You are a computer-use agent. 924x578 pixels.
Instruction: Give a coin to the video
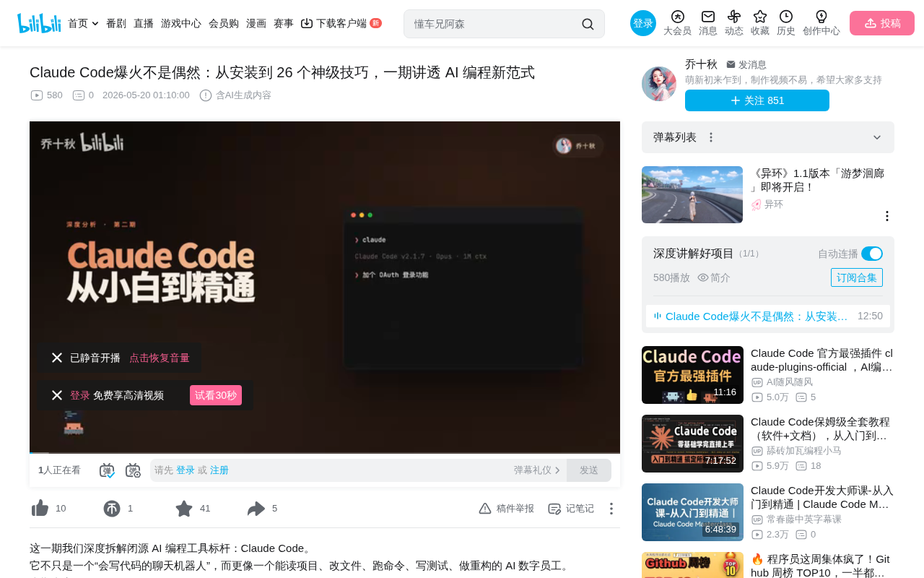point(112,509)
